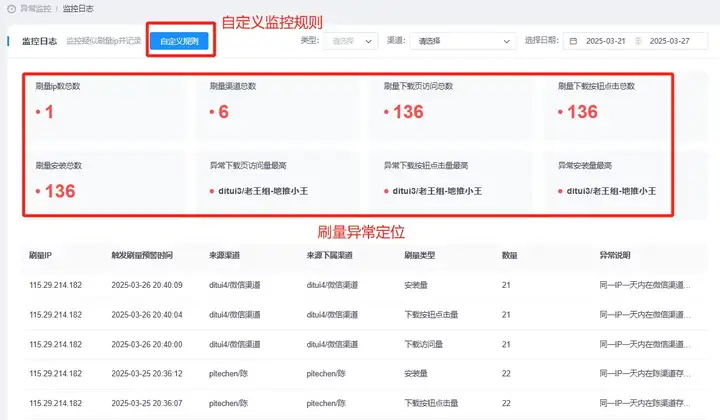Viewport: 720px width, 420px height.
Task: Click the start date 2025-03-21 field
Action: pyautogui.click(x=606, y=41)
